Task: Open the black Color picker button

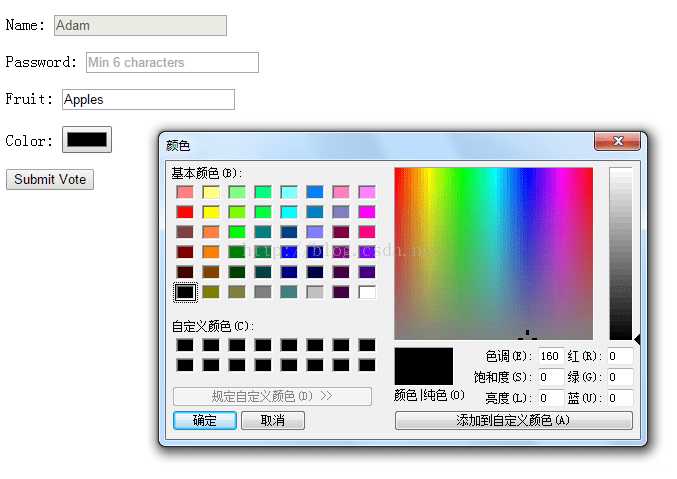Action: click(87, 140)
